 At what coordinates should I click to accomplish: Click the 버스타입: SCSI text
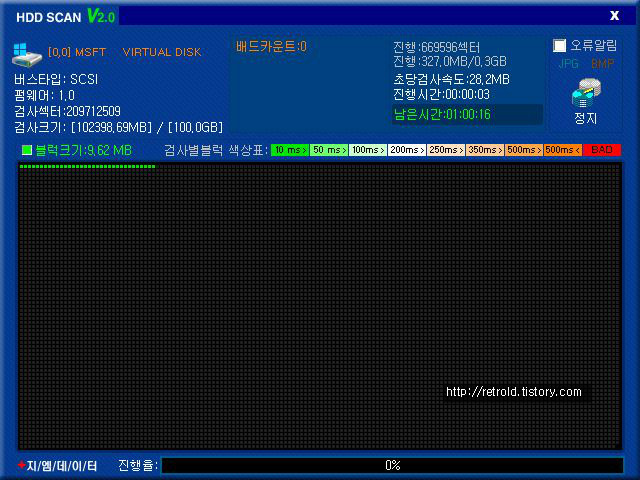tap(56, 79)
